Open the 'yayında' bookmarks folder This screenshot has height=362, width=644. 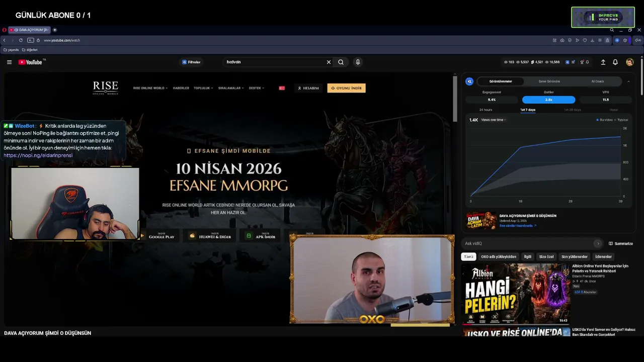tap(11, 50)
